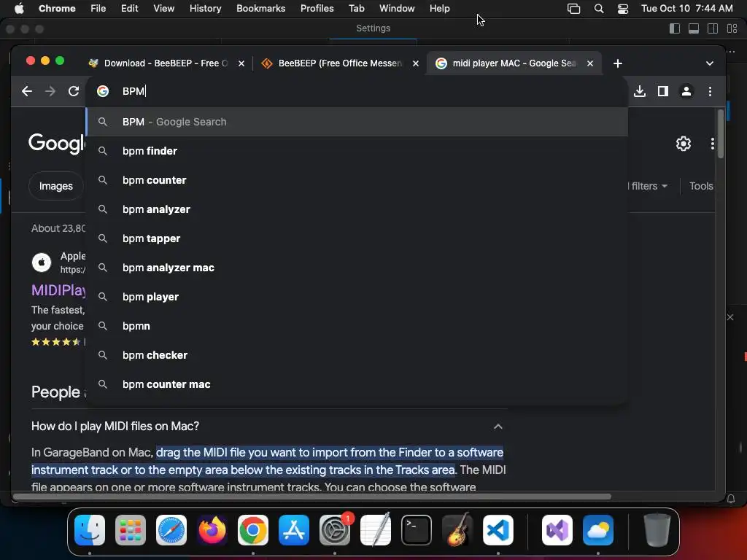This screenshot has width=747, height=560.
Task: Open Visual Studio Code from the Dock
Action: 498,530
